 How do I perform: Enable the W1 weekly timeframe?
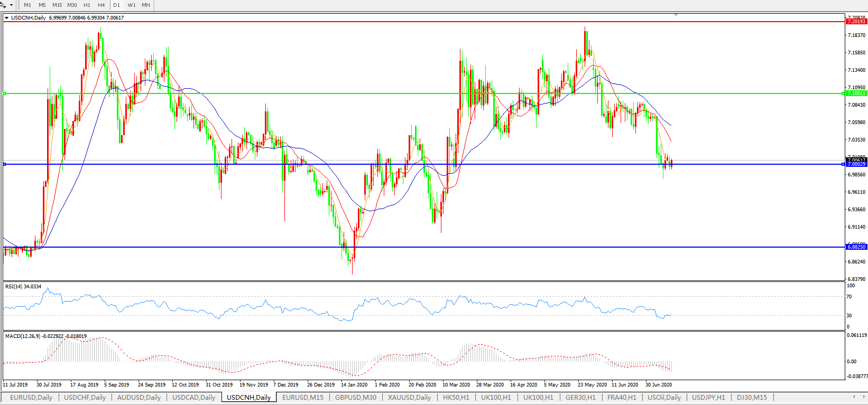[x=132, y=5]
